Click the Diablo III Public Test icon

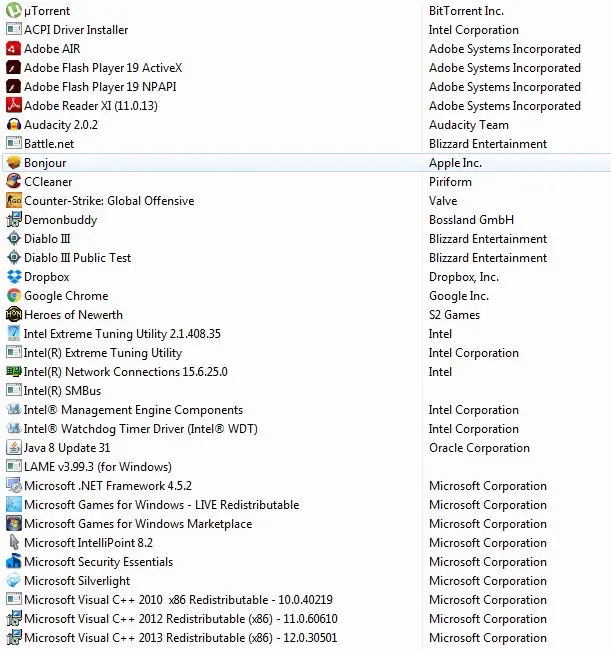[x=14, y=258]
